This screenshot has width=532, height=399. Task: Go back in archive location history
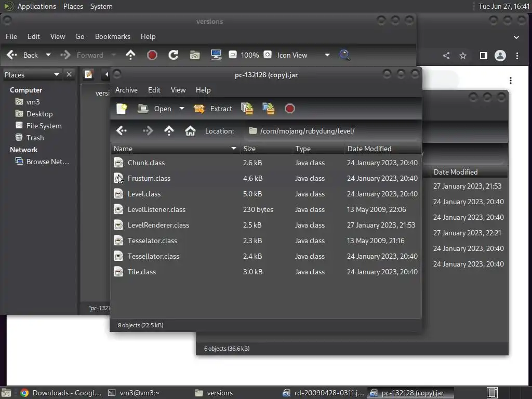point(122,130)
